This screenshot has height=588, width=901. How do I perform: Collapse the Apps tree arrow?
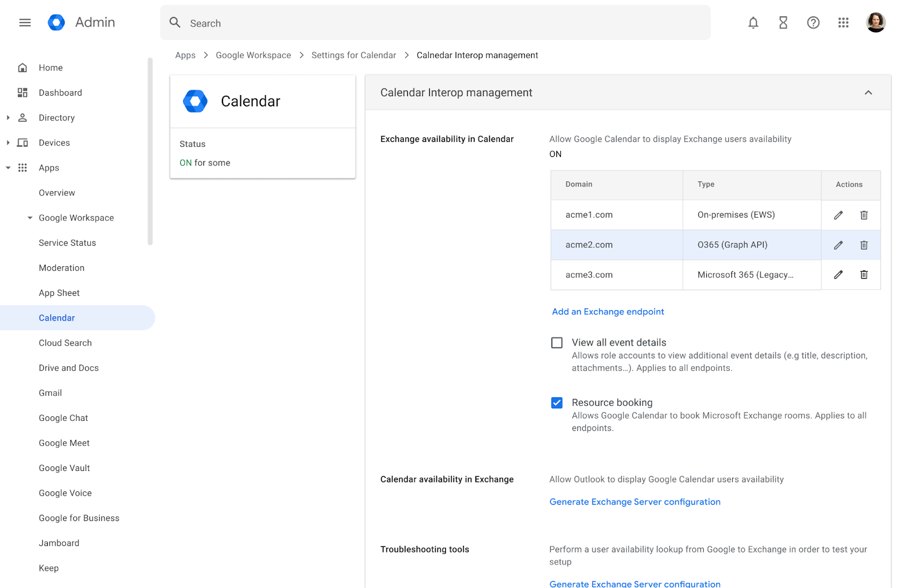pyautogui.click(x=8, y=168)
